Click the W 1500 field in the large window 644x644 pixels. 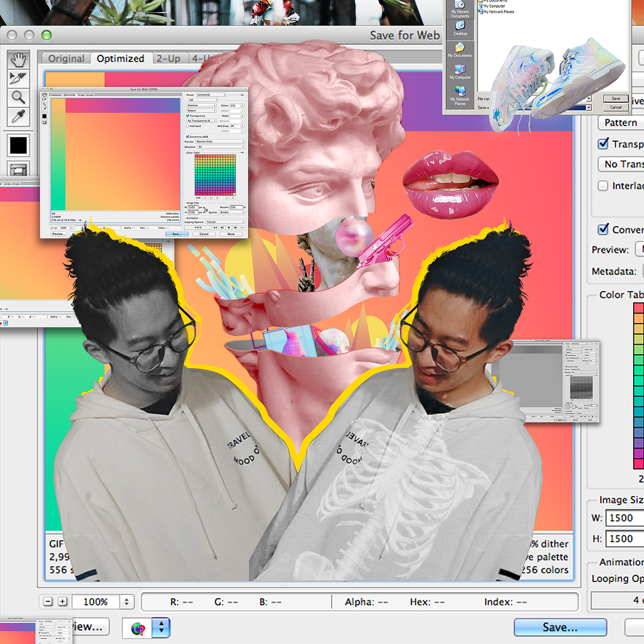624,518
